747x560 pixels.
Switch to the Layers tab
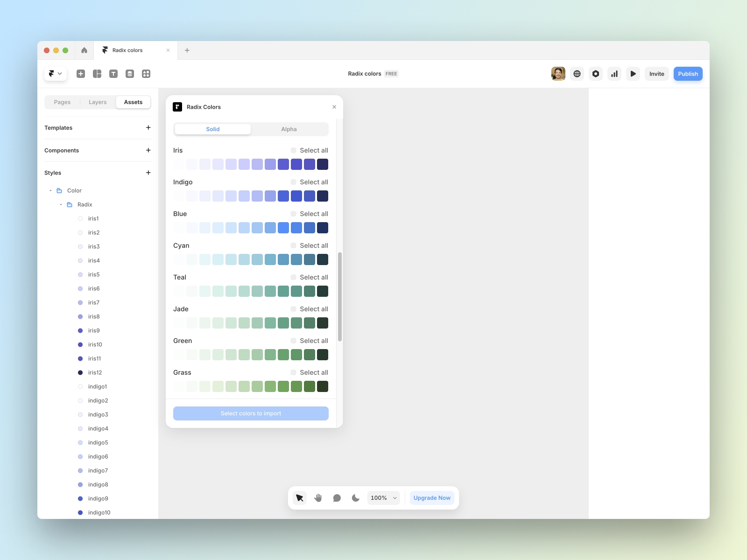(98, 102)
